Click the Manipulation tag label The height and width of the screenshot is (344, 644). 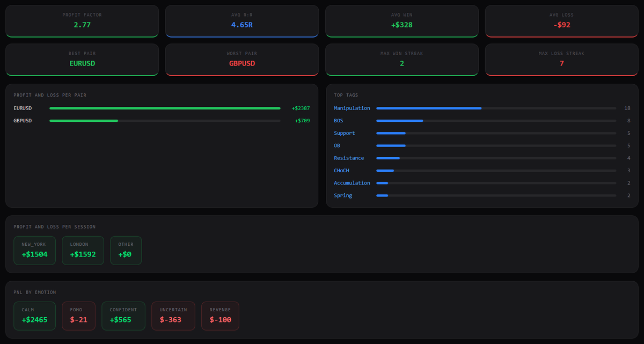click(x=352, y=108)
